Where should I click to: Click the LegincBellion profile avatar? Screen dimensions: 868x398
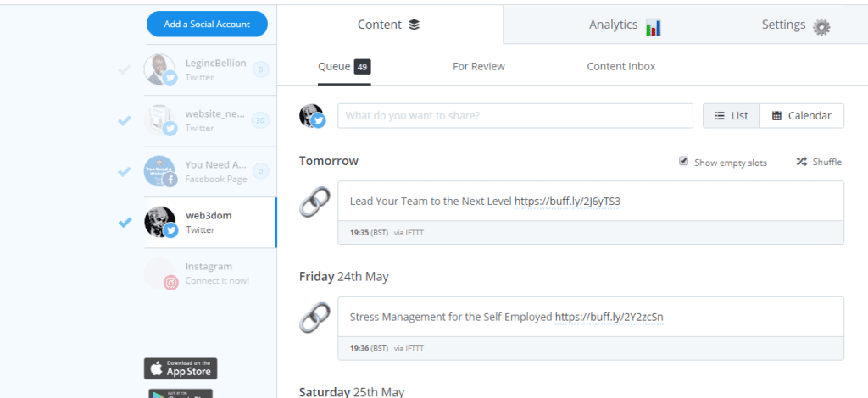160,69
